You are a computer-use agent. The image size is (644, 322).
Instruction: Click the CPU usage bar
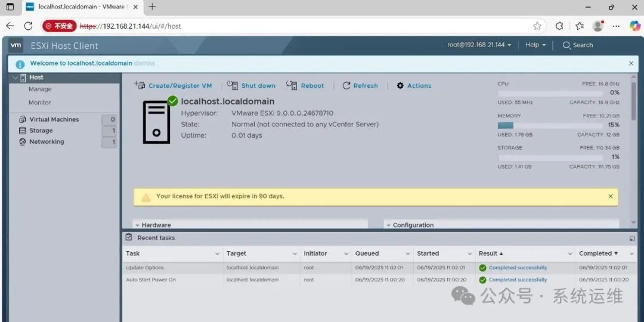[x=550, y=93]
